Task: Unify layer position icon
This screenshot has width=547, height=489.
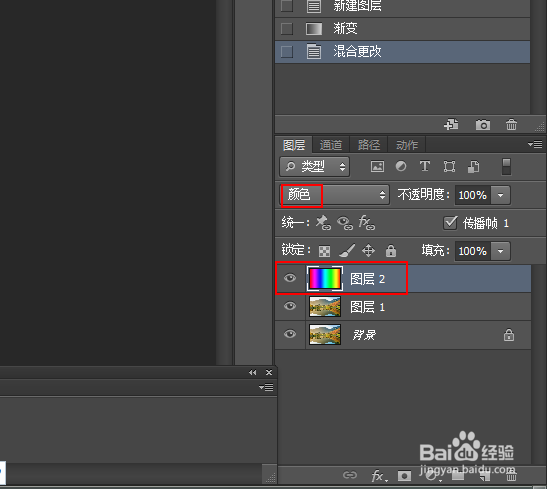Action: (323, 223)
